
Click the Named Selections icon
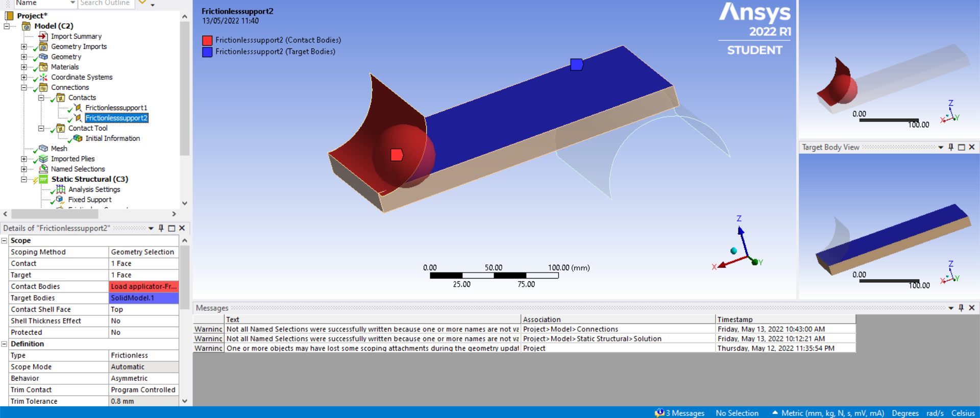pos(43,169)
